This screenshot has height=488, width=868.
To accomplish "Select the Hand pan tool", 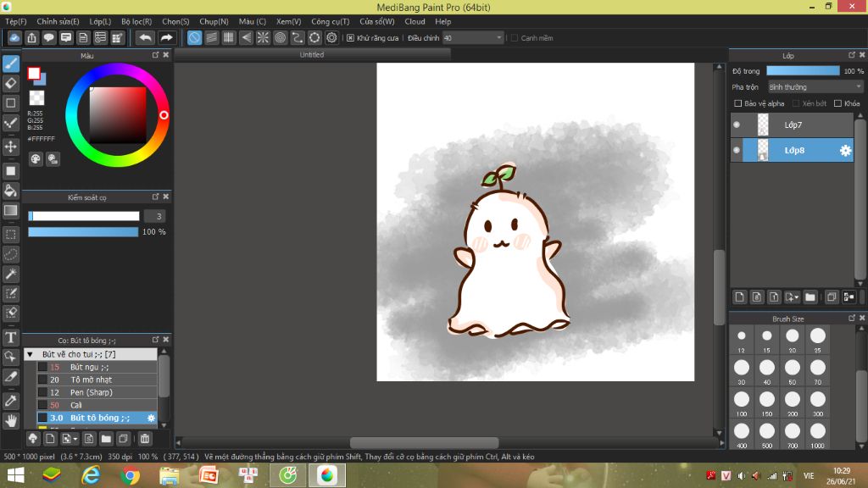I will [x=10, y=421].
